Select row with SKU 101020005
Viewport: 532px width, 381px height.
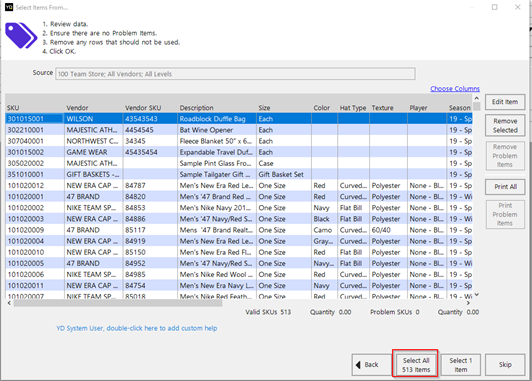pos(239,263)
